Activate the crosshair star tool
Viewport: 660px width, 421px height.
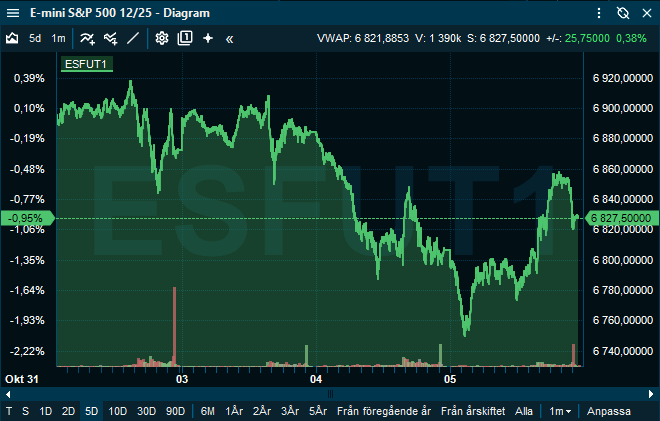tap(208, 38)
